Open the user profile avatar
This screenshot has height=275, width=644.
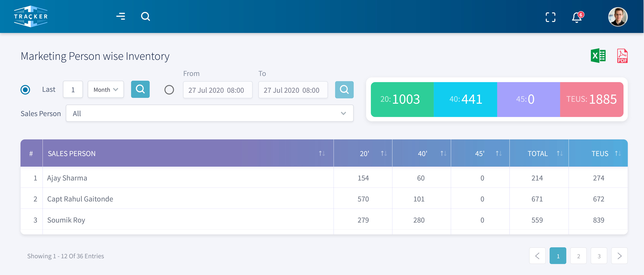tap(618, 17)
